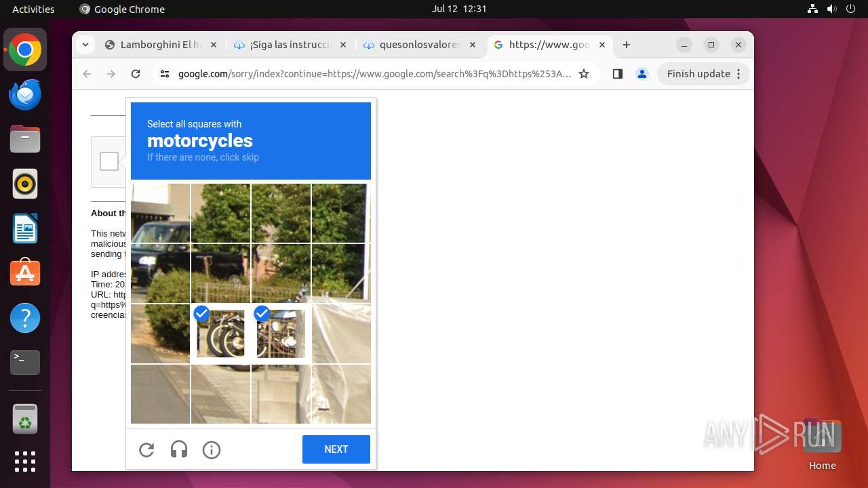Select the pavement tile below the checked wheel
This screenshot has width=868, height=488.
220,394
